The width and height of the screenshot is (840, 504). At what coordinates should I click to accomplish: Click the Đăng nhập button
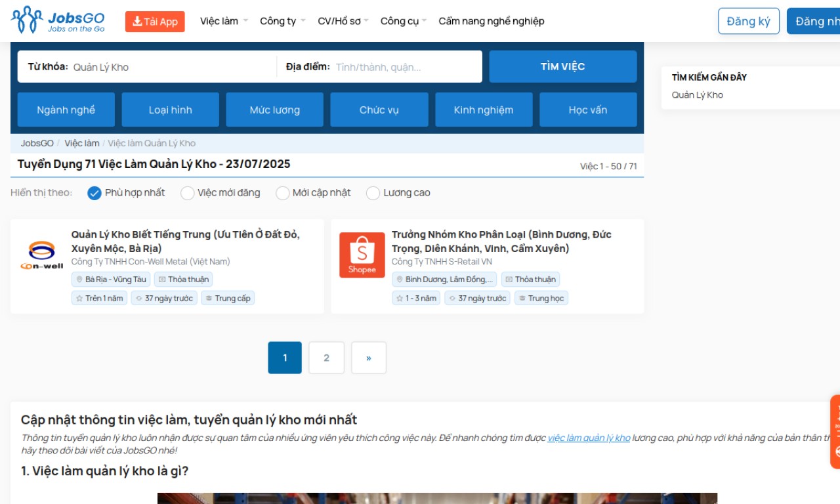(x=814, y=21)
